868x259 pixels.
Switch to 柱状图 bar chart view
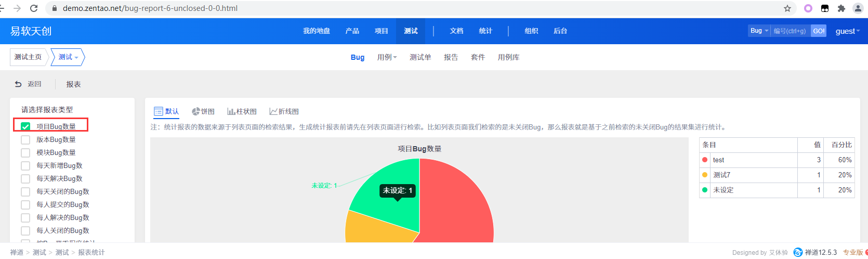(x=242, y=111)
